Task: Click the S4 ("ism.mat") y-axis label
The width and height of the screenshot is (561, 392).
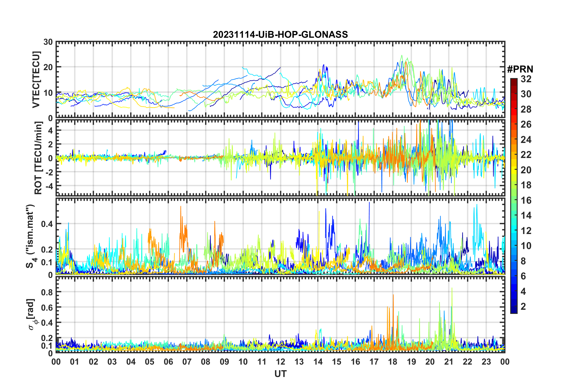Action: 31,236
